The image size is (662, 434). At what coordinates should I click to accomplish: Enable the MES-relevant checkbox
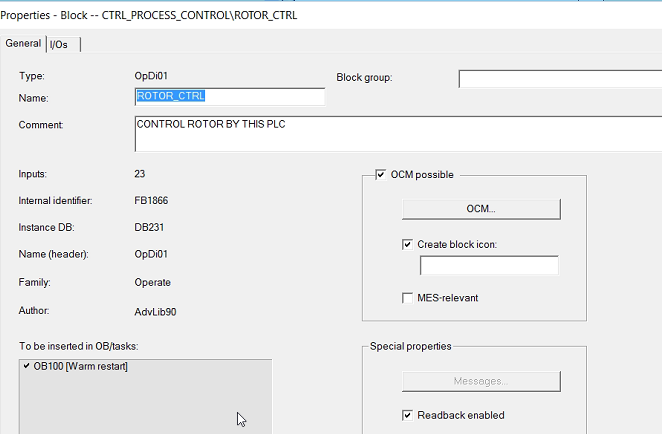(x=407, y=298)
